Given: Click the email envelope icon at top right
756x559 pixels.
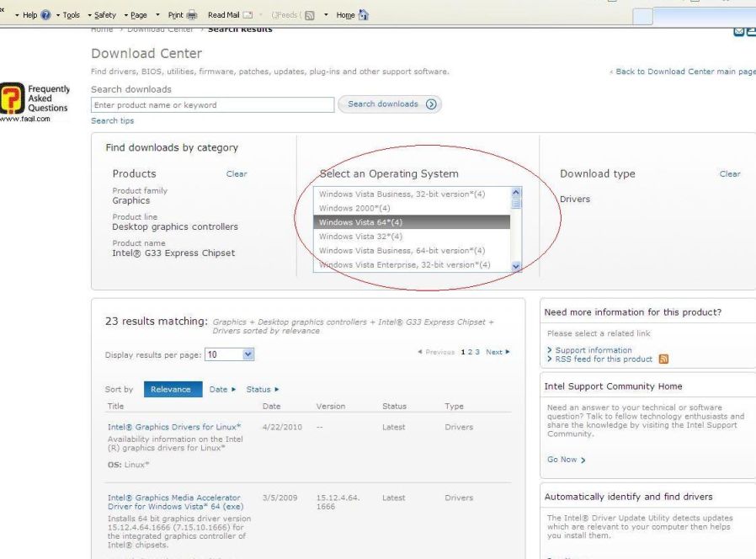Looking at the screenshot, I should pos(739,32).
